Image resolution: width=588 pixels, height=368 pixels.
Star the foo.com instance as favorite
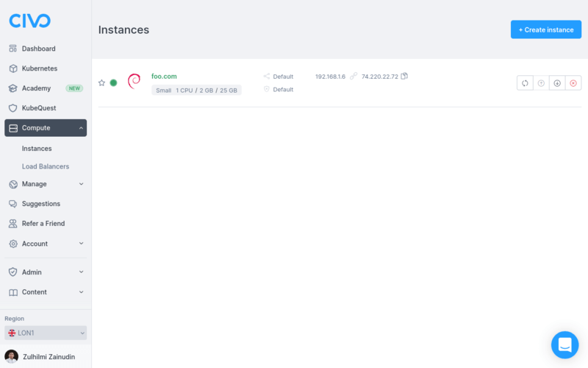point(102,83)
